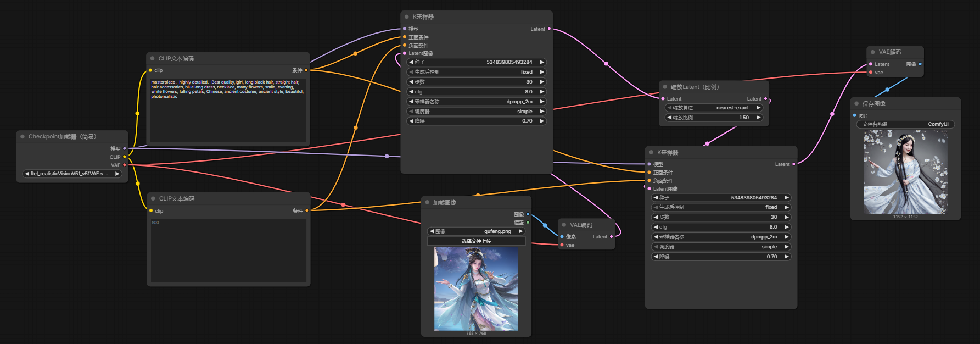Screen dimensions: 980x344
Task: Open the 缩放算法 nearest-exact dropdown
Action: [x=714, y=108]
